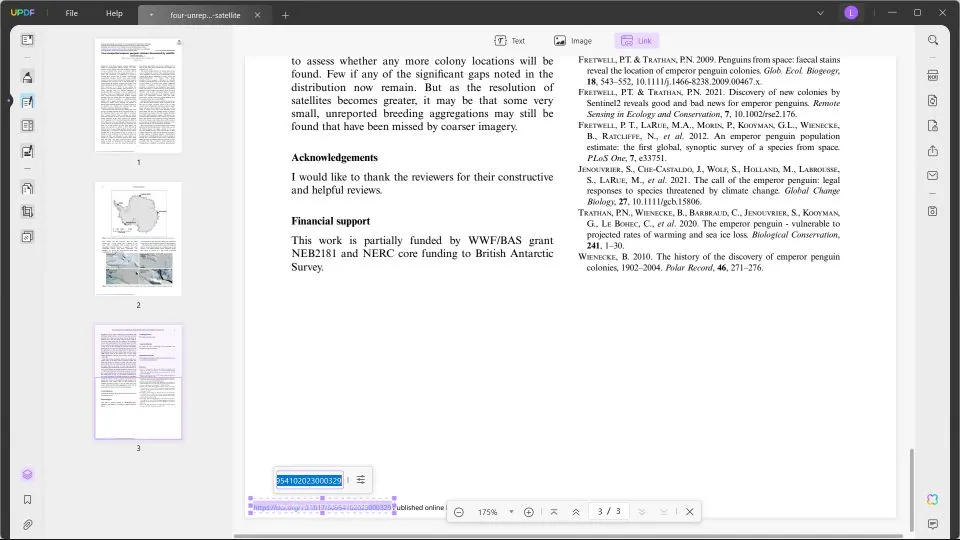Click the Acknowledgements heading

pos(334,158)
